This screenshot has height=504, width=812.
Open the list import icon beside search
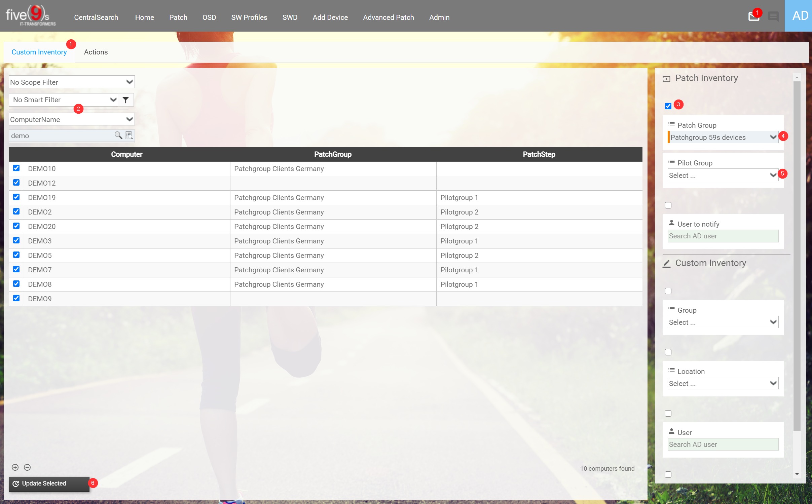click(x=129, y=135)
